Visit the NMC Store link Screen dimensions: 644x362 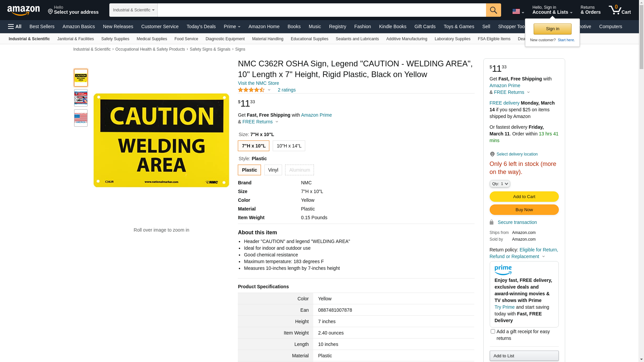(x=258, y=83)
